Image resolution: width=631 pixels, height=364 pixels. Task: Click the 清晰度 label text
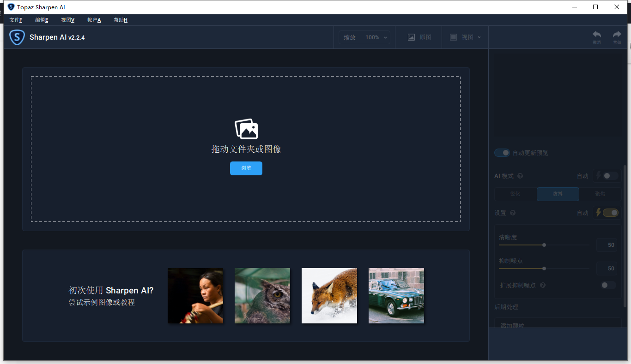point(508,237)
